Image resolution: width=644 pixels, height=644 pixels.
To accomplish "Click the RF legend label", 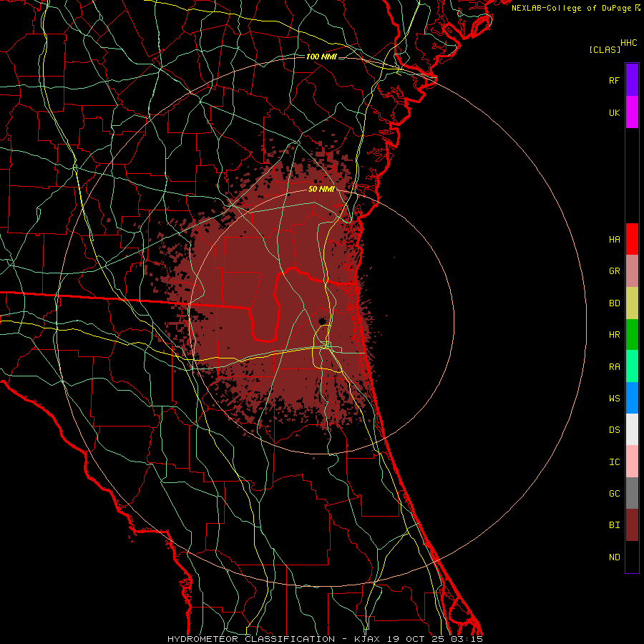I will [614, 80].
